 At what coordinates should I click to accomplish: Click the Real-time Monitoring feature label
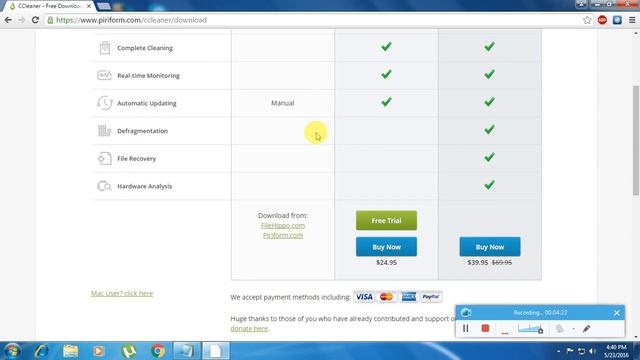coord(148,76)
